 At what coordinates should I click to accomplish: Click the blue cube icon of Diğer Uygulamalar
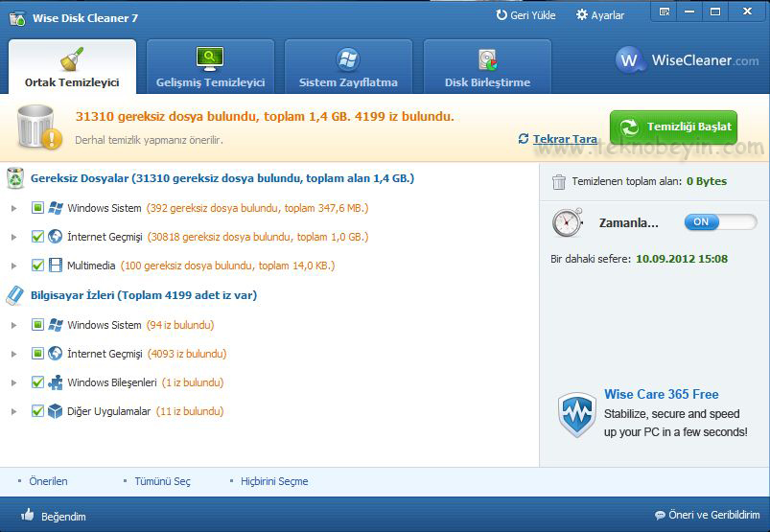pos(56,411)
